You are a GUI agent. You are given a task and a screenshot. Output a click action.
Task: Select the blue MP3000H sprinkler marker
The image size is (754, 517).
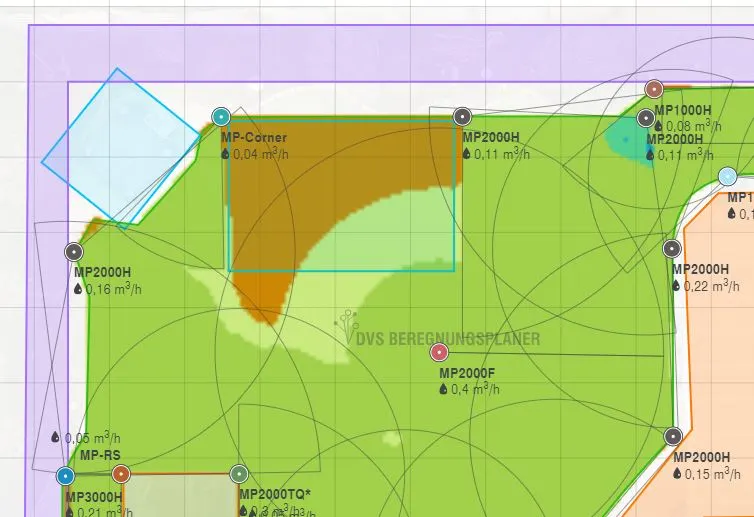coord(65,476)
